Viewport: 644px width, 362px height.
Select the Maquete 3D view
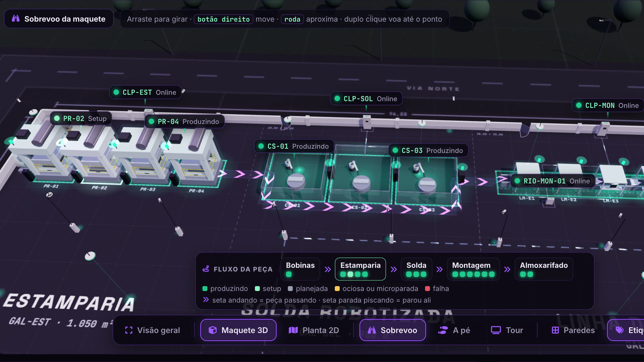point(238,330)
